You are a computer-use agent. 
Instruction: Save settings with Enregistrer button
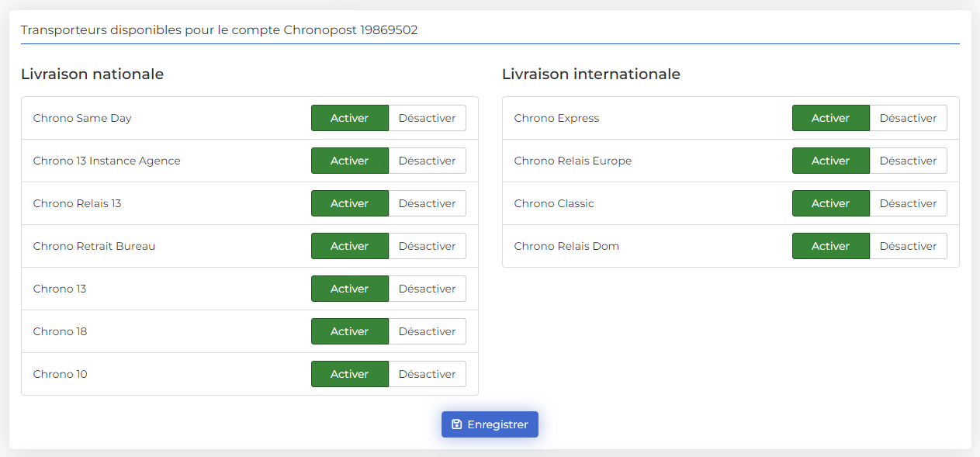pos(490,424)
